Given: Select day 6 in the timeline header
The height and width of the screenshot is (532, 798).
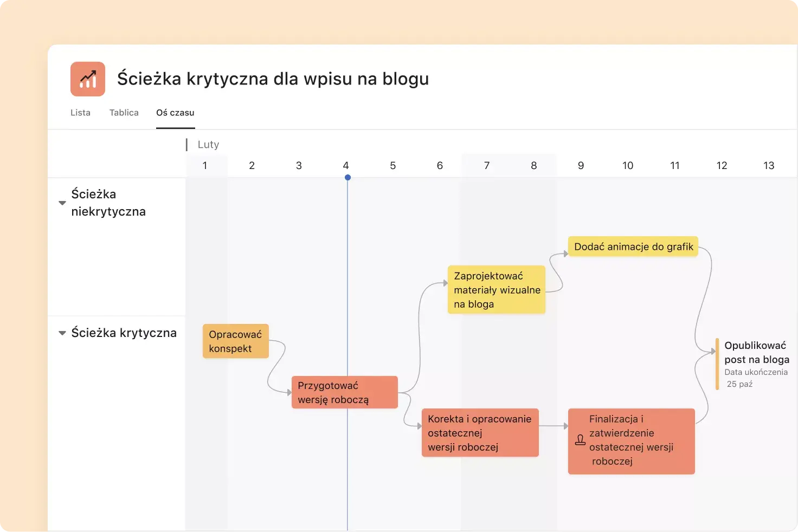Looking at the screenshot, I should click(x=440, y=166).
